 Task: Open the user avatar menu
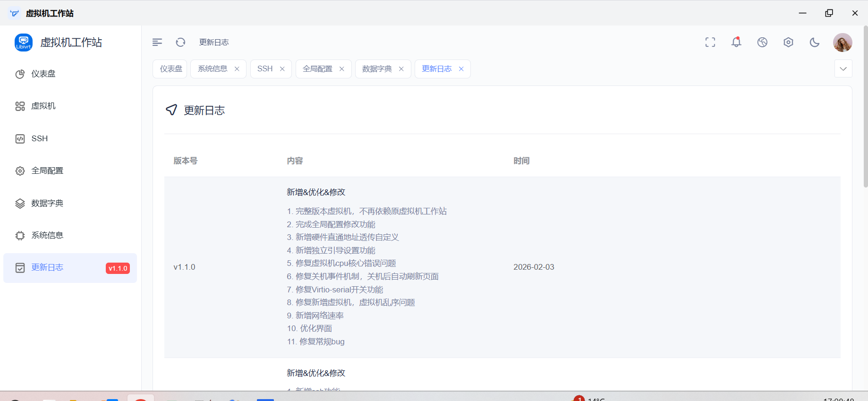[842, 43]
